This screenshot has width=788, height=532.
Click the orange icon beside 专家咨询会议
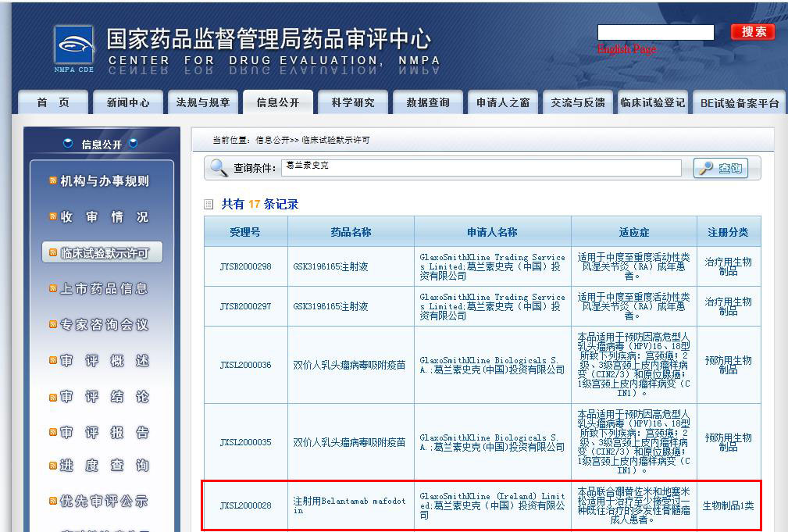click(x=53, y=325)
